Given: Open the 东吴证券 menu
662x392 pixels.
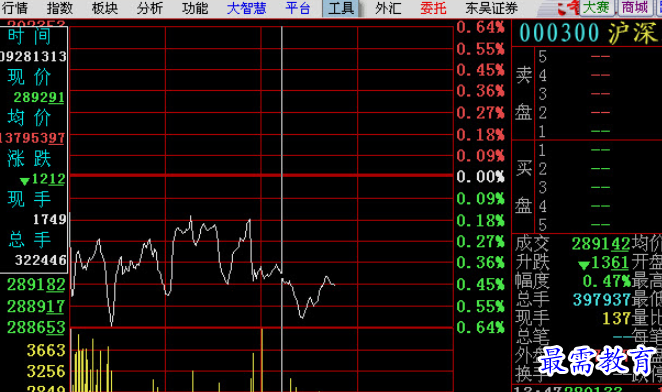Looking at the screenshot, I should 491,8.
